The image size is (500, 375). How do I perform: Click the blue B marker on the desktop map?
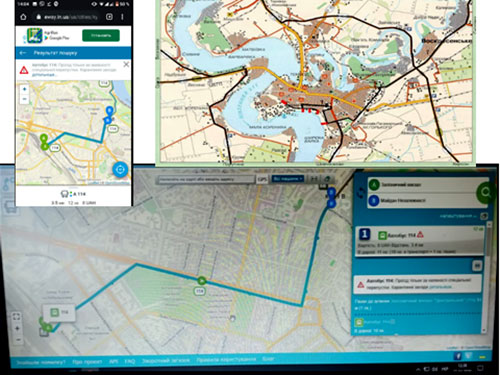[331, 192]
